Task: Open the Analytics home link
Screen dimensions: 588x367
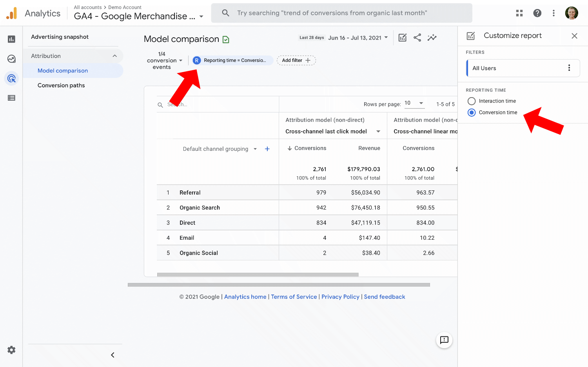Action: point(245,297)
